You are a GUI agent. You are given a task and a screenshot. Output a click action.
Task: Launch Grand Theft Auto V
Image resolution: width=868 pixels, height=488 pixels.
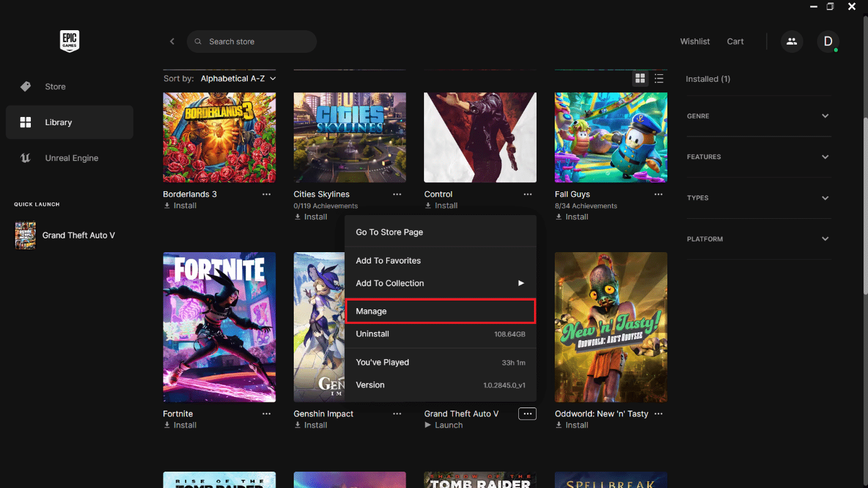pyautogui.click(x=444, y=425)
